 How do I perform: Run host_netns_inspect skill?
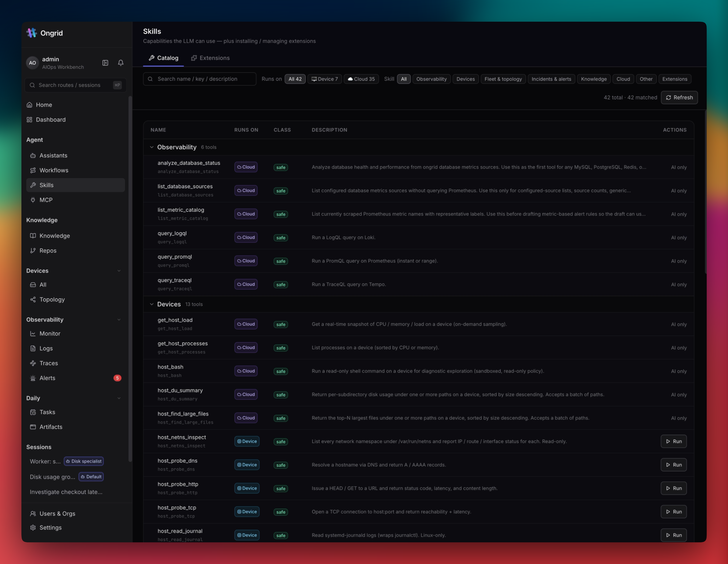tap(673, 441)
